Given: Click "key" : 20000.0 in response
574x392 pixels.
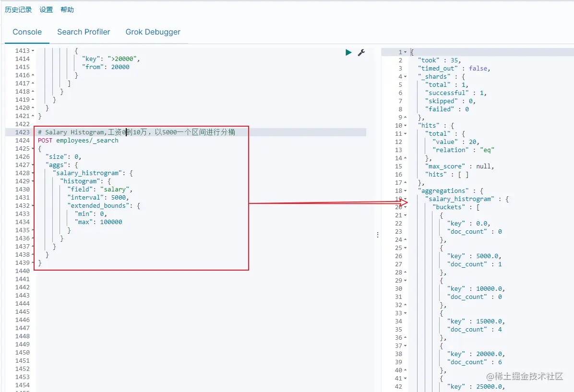Looking at the screenshot, I should (476, 354).
